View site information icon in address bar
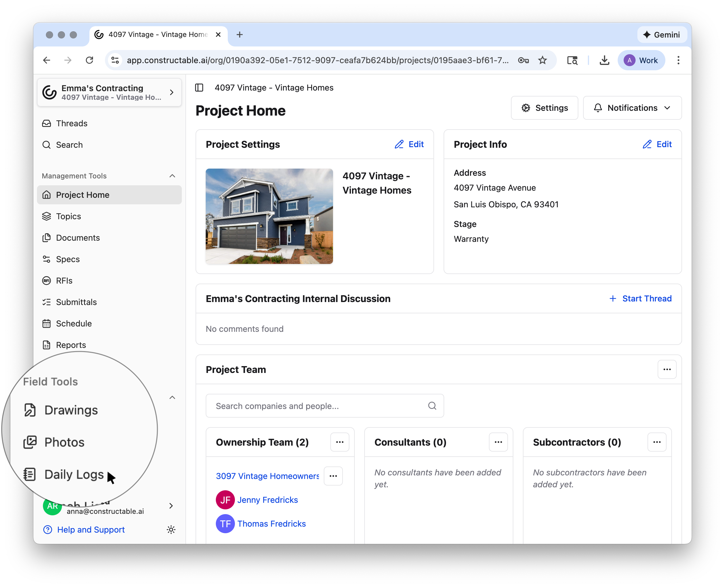Viewport: 725px width, 588px height. pos(115,60)
